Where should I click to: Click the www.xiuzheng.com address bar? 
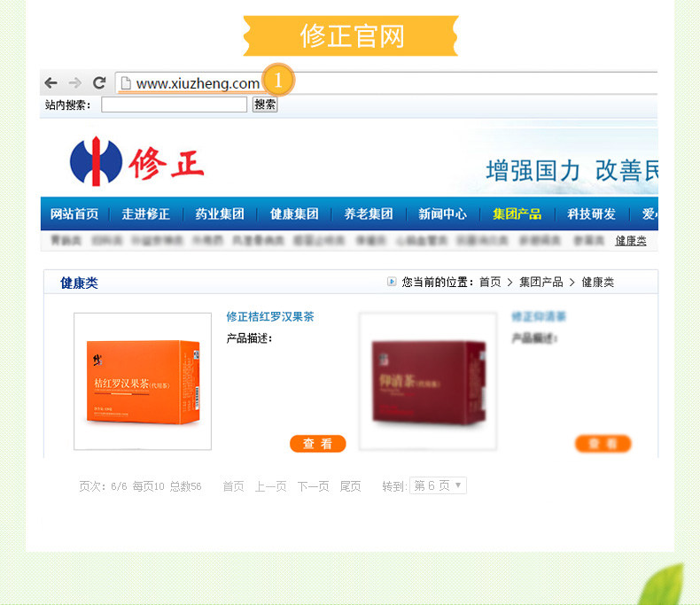[x=386, y=83]
